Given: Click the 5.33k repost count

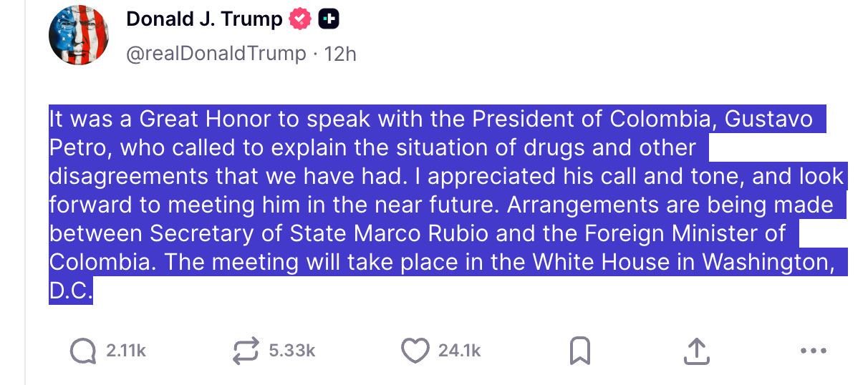Looking at the screenshot, I should point(291,350).
